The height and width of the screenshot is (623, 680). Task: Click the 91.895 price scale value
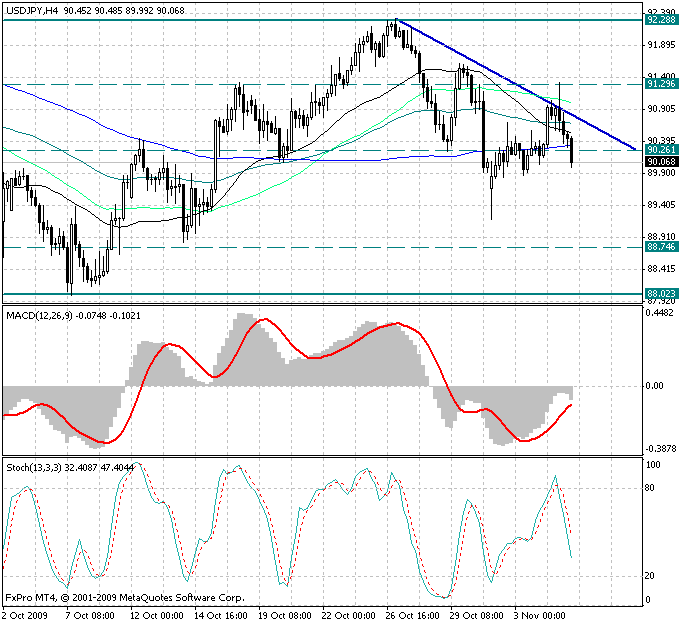pyautogui.click(x=661, y=45)
